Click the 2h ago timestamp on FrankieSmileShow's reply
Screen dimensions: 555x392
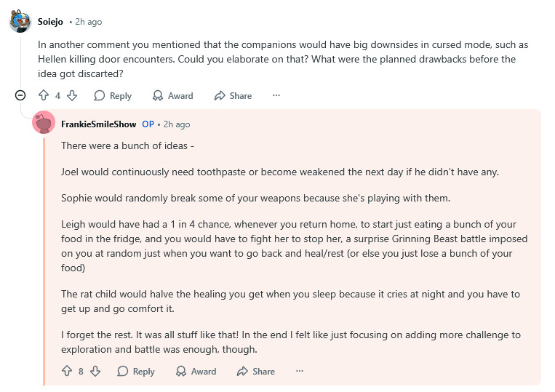coord(176,124)
